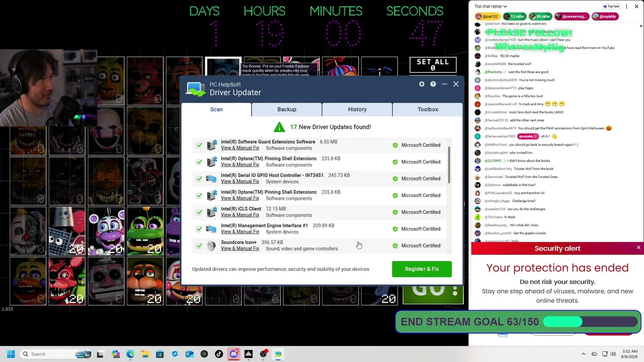644x362 pixels.
Task: Select the Balloon Boy character tile
Action: (340, 66)
